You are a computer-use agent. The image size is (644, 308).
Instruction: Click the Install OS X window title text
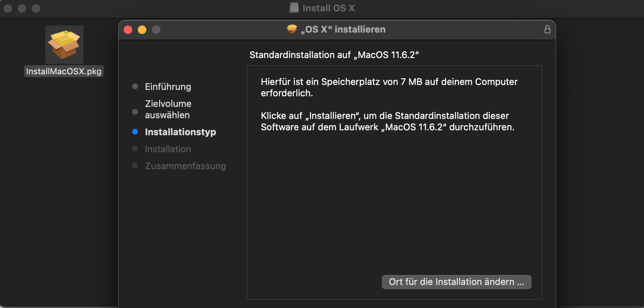click(x=328, y=8)
